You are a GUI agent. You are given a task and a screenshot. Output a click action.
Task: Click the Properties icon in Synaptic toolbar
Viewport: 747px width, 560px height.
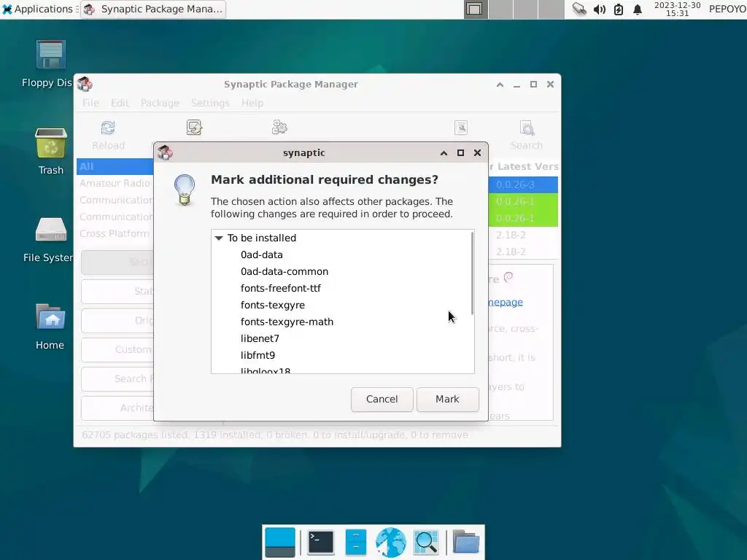point(461,128)
